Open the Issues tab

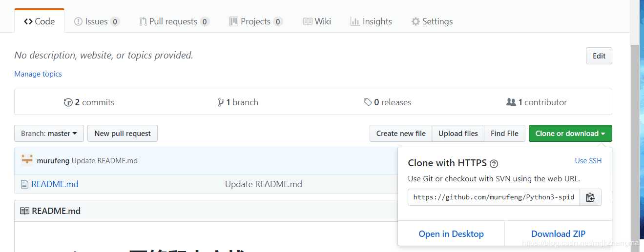pyautogui.click(x=97, y=21)
